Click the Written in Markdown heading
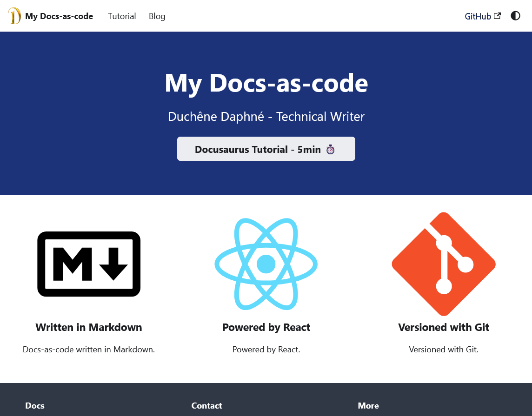Screen dimensions: 532x416 click(89, 327)
